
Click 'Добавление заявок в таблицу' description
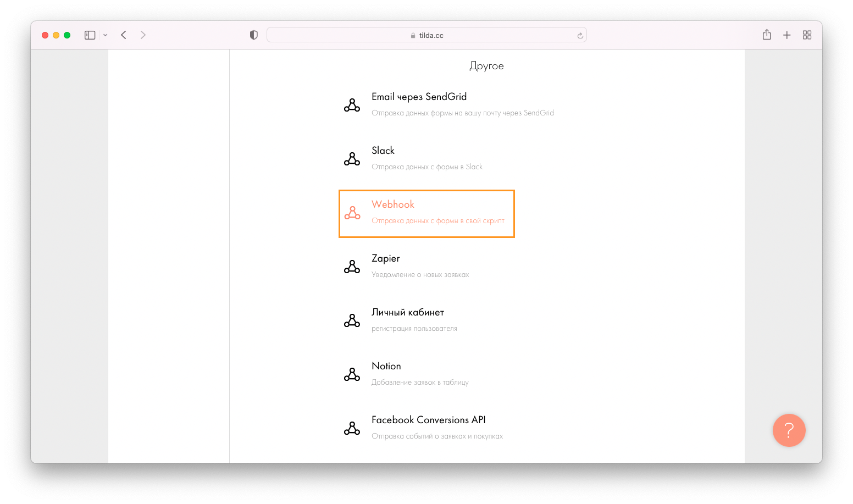(420, 383)
